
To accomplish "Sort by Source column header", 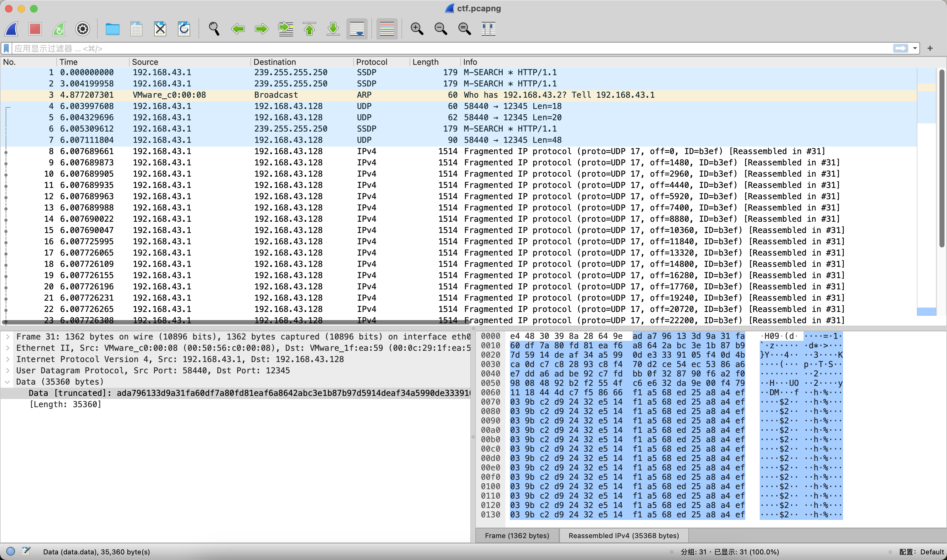I will tap(190, 62).
